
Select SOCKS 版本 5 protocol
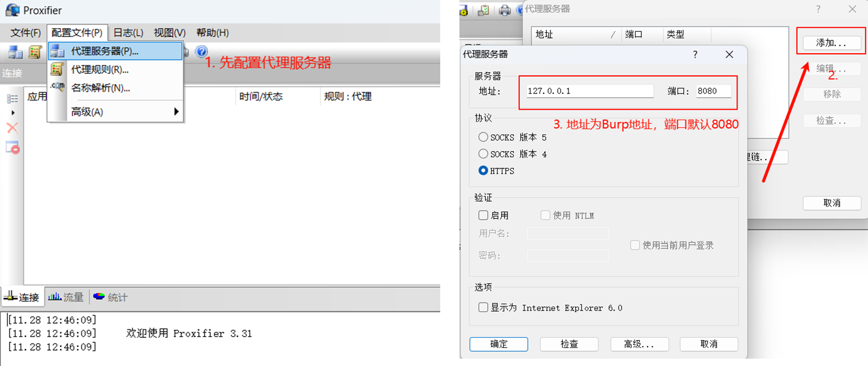tap(483, 137)
